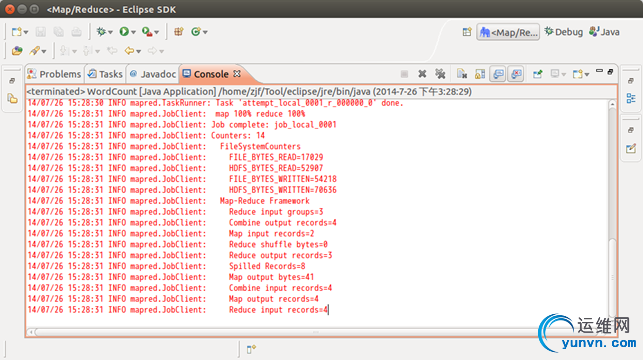Expand the New Java Class dropdown arrow

205,32
